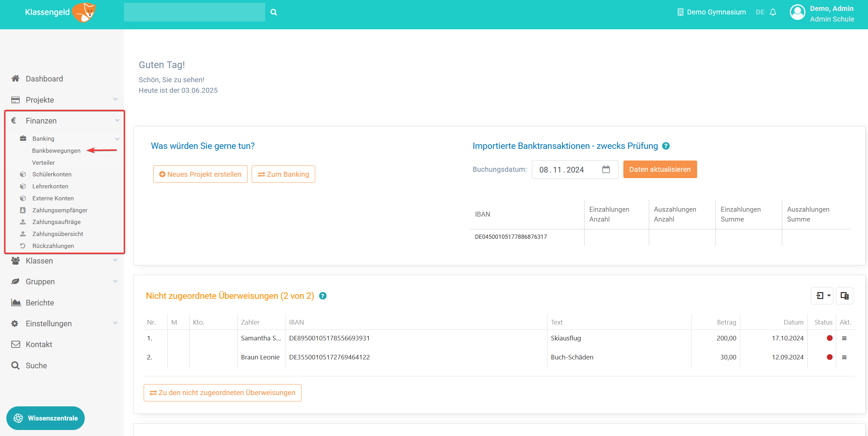Click the 200,00 amount cell

(726, 338)
